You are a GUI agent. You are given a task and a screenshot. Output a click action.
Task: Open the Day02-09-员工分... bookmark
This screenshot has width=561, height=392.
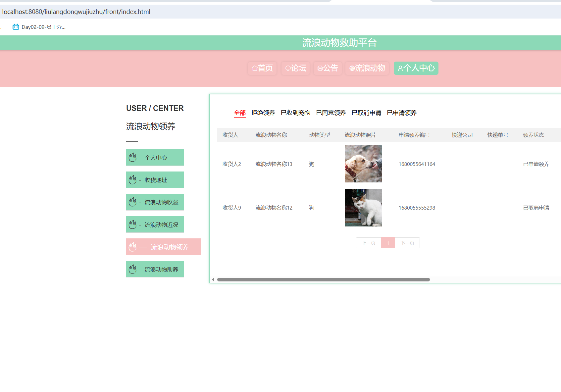[x=39, y=27]
